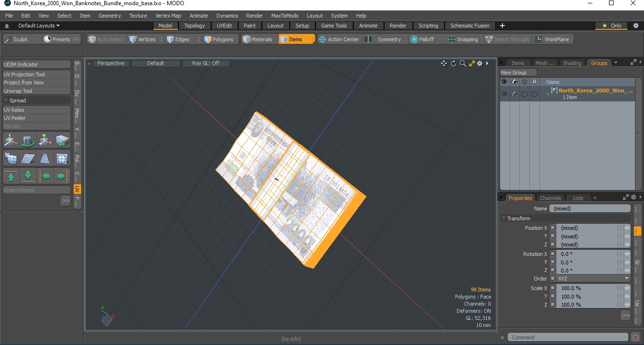Viewport: 644px width, 345px height.
Task: Add a new layout tab with plus
Action: click(x=502, y=26)
